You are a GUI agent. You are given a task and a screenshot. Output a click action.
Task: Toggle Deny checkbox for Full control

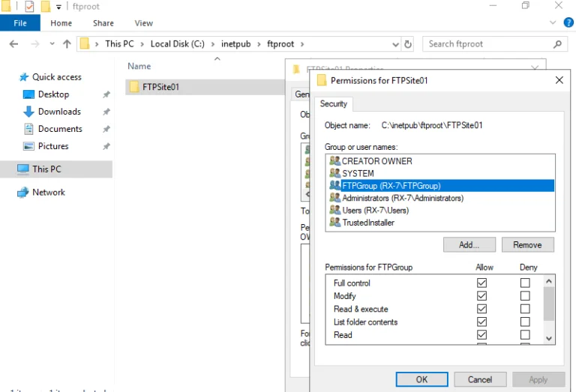pyautogui.click(x=525, y=283)
